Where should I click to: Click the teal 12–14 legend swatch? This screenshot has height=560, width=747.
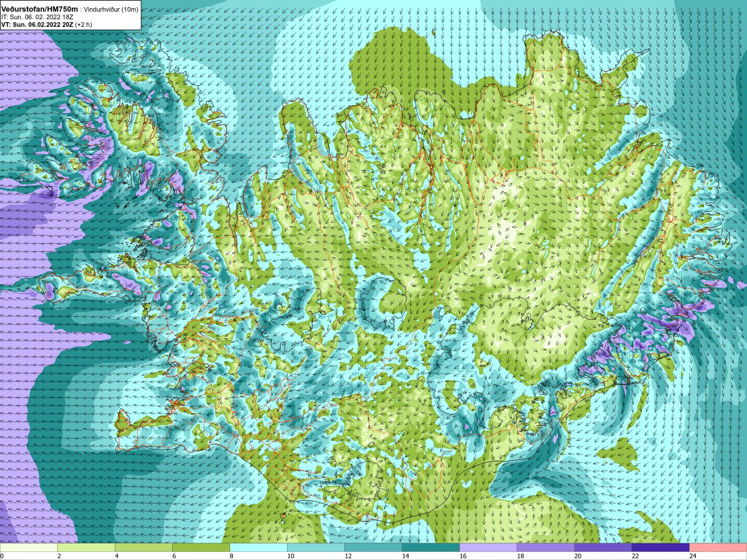click(x=373, y=548)
